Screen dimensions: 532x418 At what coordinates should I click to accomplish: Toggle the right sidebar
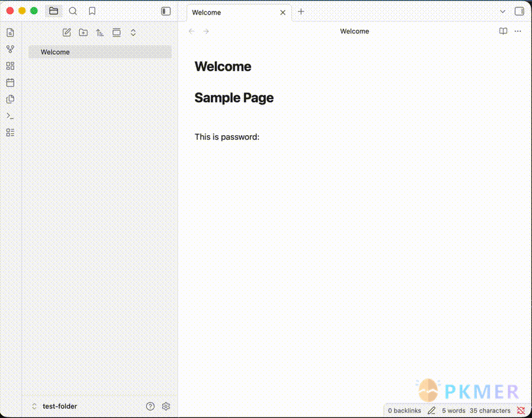click(x=519, y=11)
